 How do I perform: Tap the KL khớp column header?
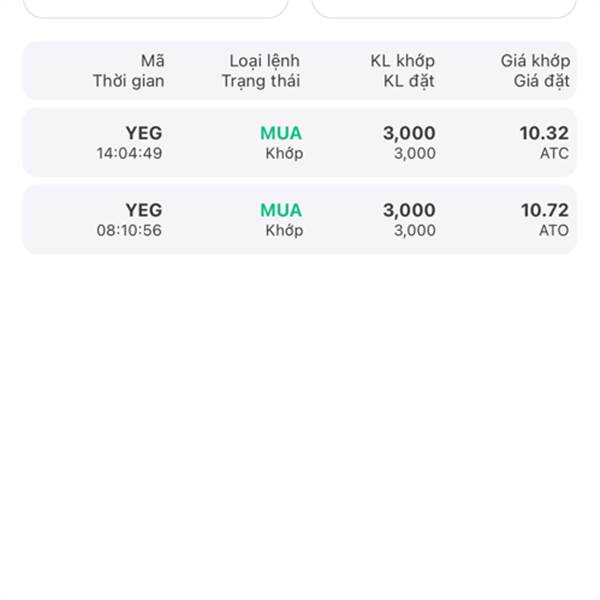coord(403,61)
